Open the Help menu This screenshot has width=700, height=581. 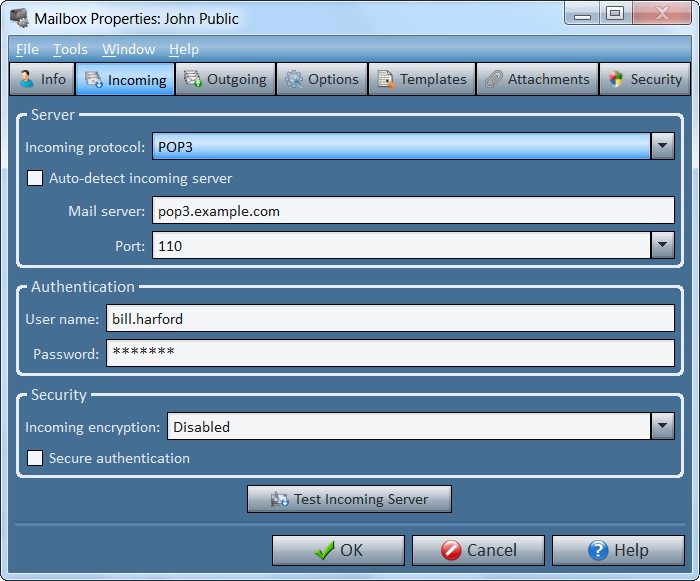184,49
